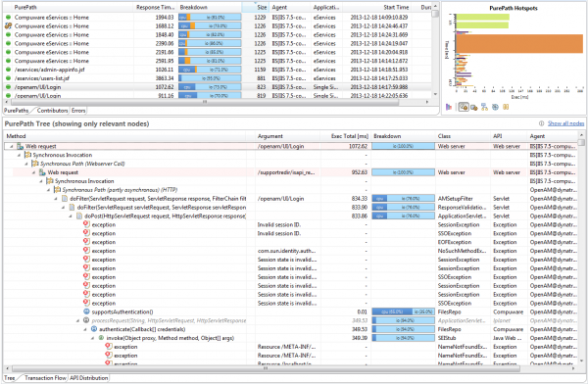Switch to the Contributors tab

pyautogui.click(x=52, y=111)
